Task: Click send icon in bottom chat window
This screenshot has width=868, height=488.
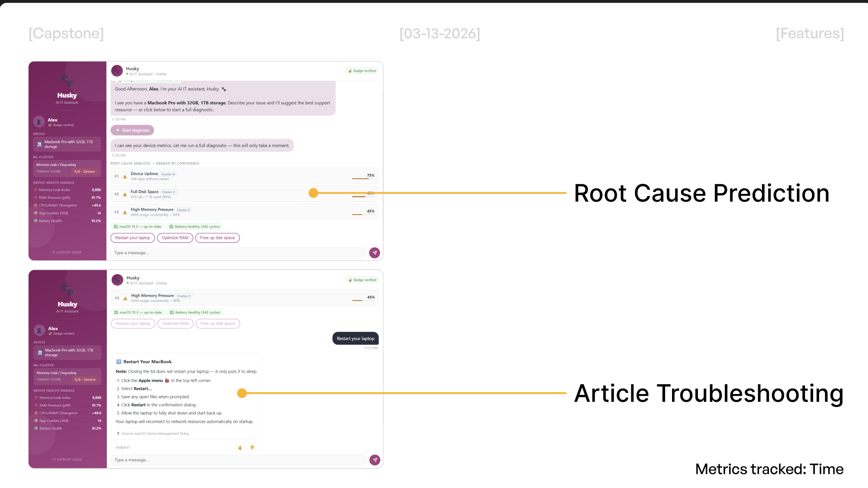Action: click(375, 460)
